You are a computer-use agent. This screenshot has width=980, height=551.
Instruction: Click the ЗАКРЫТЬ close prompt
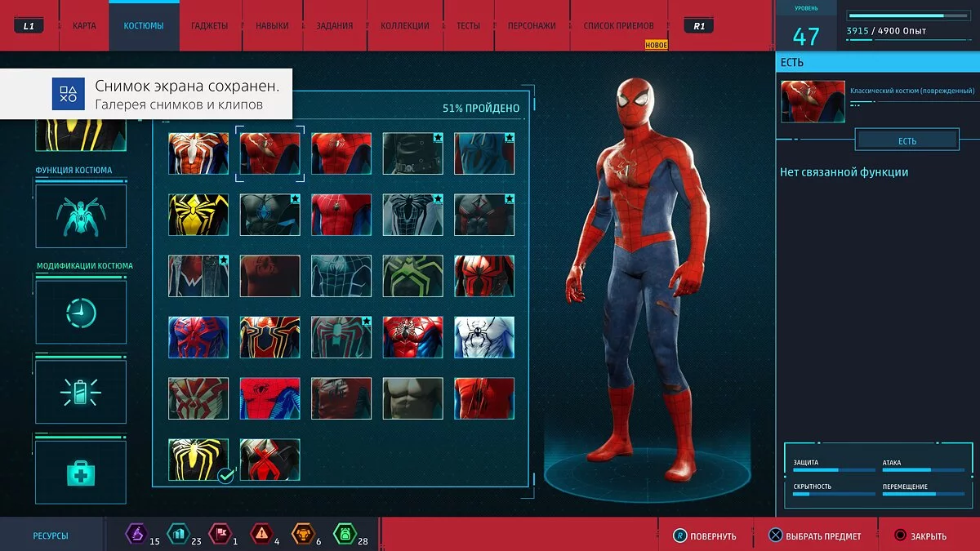pyautogui.click(x=920, y=535)
